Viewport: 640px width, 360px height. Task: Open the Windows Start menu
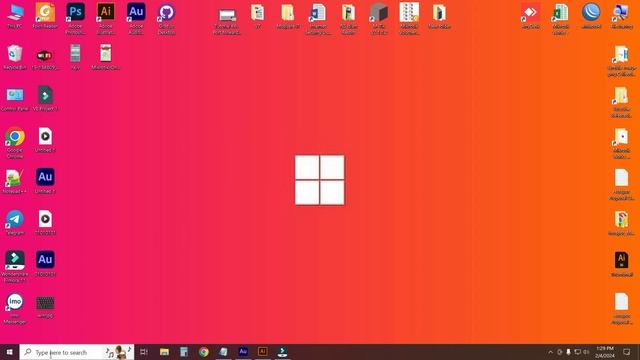click(9, 352)
